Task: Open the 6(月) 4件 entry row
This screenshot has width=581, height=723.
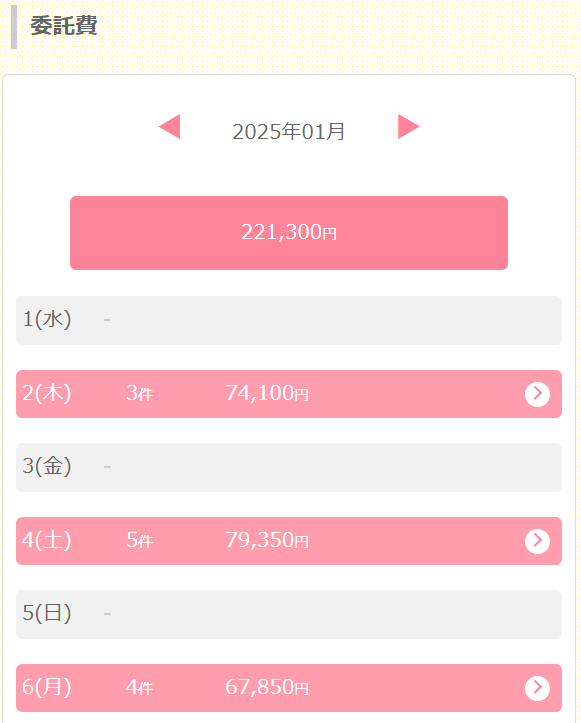Action: click(289, 688)
